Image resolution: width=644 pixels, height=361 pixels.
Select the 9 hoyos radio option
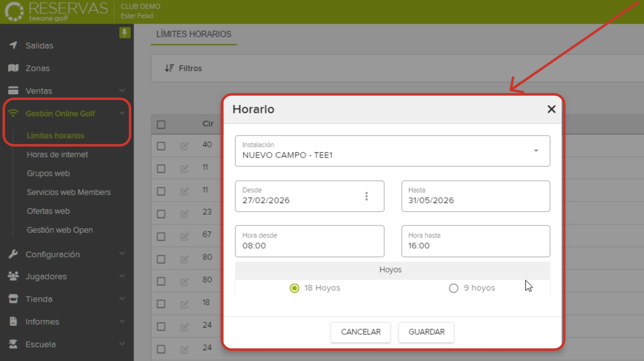[x=453, y=288]
